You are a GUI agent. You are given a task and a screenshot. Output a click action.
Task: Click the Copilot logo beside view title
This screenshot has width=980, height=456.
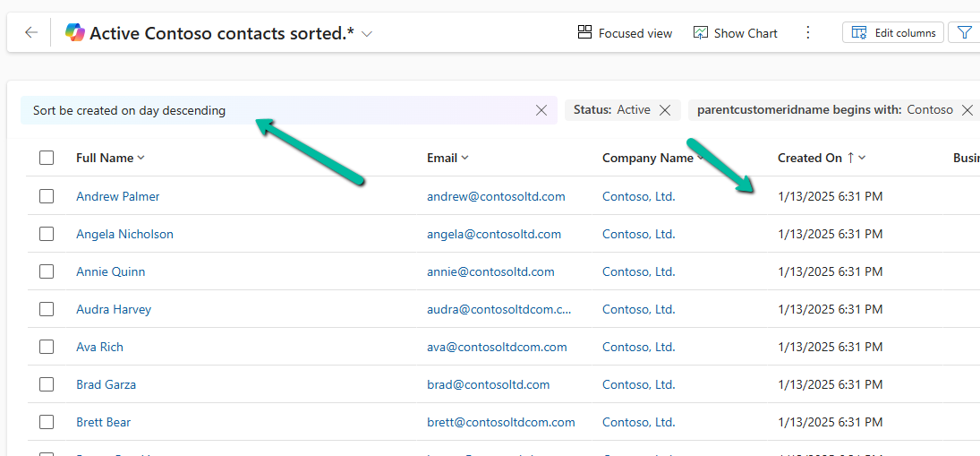pos(75,33)
